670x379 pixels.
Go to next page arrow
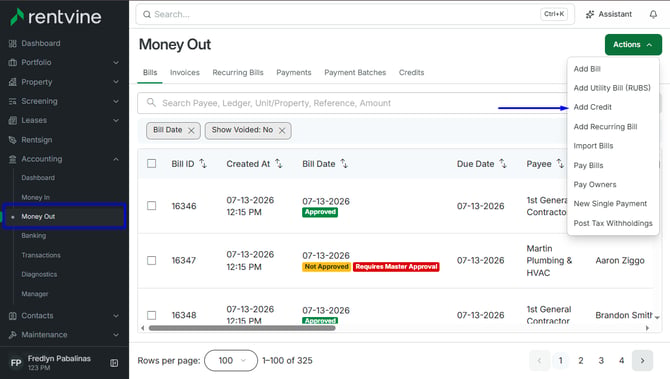point(642,361)
